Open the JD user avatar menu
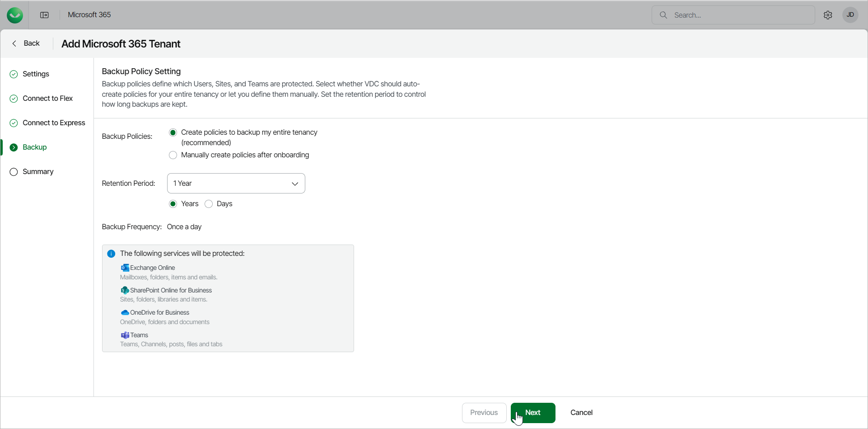Viewport: 868px width, 429px height. [850, 15]
